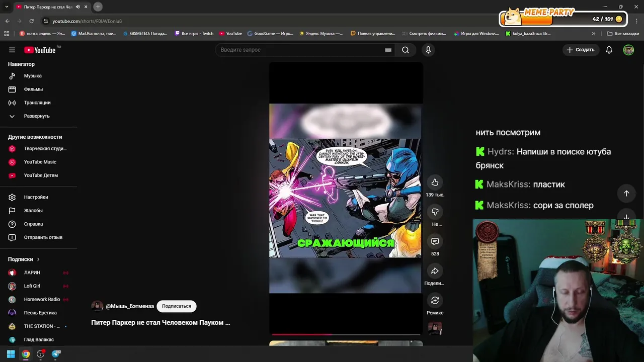This screenshot has width=644, height=362.
Task: Expand the Подписки section chevron
Action: point(38,259)
